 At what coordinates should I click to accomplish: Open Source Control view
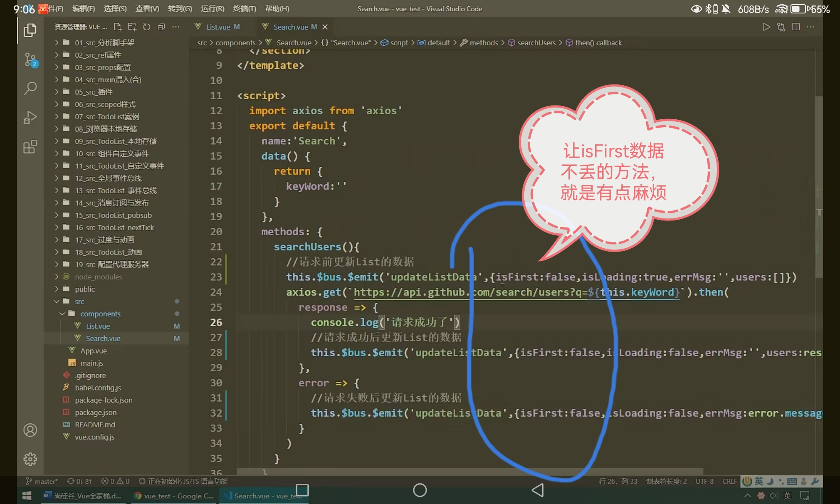pyautogui.click(x=30, y=60)
